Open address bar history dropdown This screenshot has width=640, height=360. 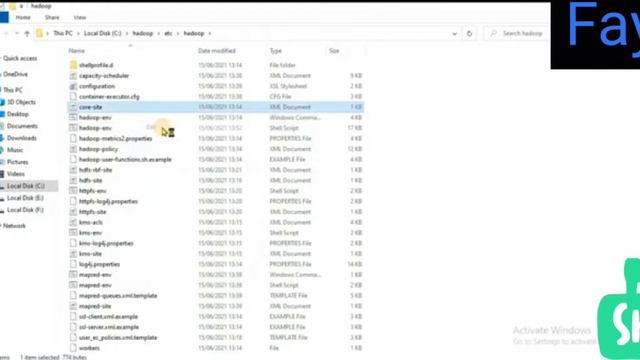[x=454, y=33]
